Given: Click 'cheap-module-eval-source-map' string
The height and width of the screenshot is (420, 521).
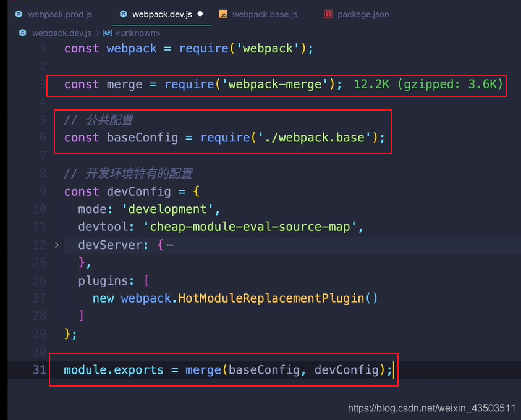Looking at the screenshot, I should click(250, 227).
